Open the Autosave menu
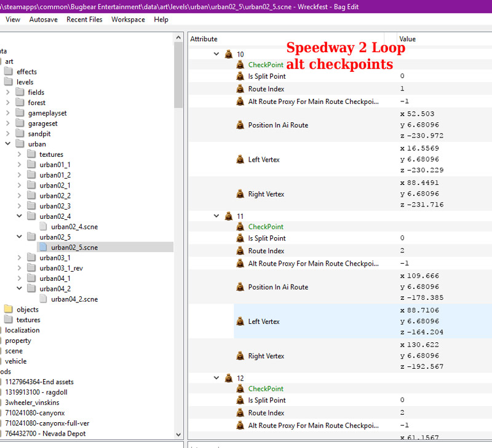The height and width of the screenshot is (448, 492). tap(43, 20)
